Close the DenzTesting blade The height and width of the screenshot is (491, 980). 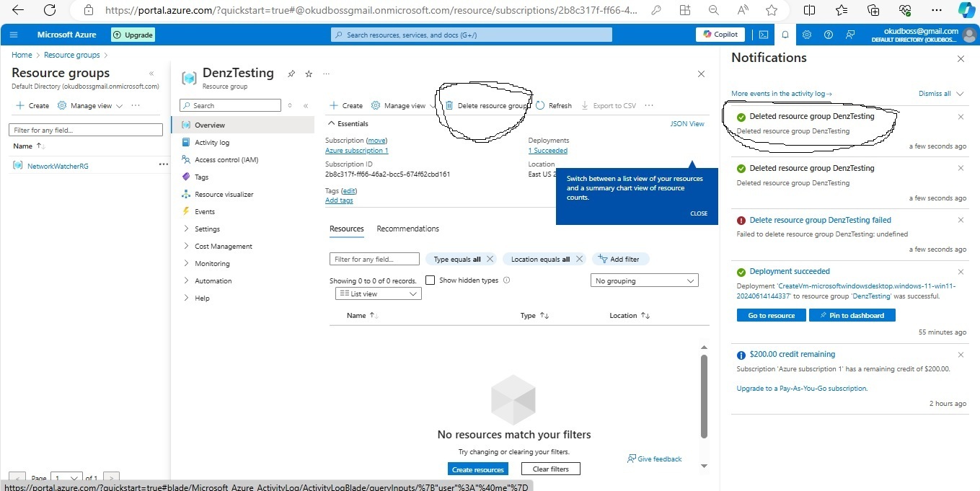(702, 74)
